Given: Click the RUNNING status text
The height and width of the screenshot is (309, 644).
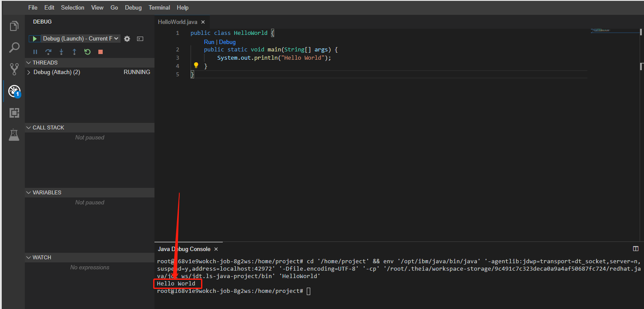Looking at the screenshot, I should (137, 72).
